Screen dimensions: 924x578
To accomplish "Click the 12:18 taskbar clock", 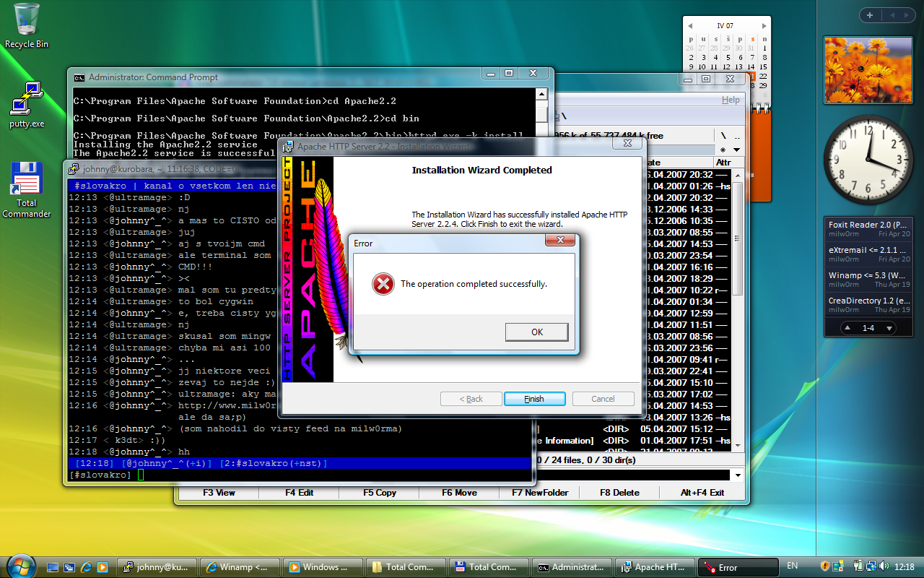I will tap(903, 567).
